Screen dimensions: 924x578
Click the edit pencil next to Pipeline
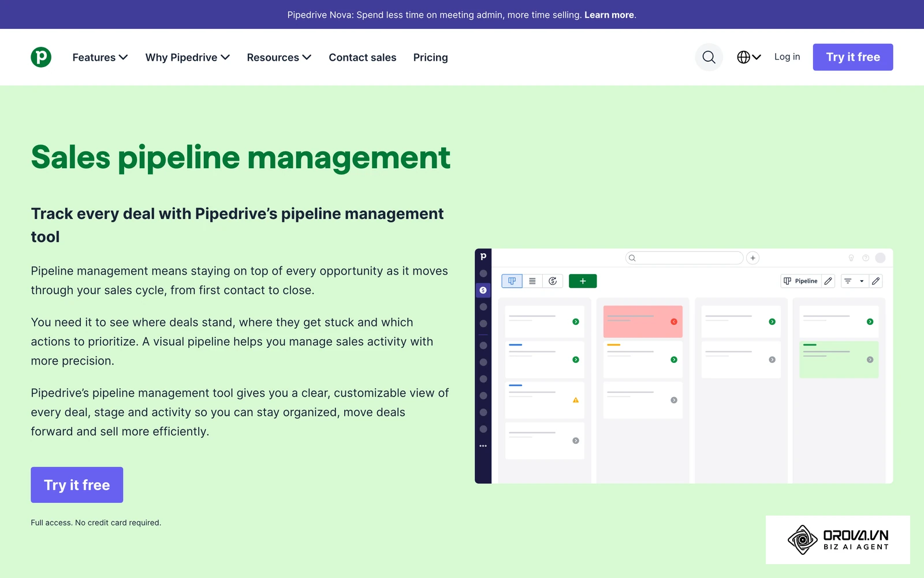pos(828,281)
